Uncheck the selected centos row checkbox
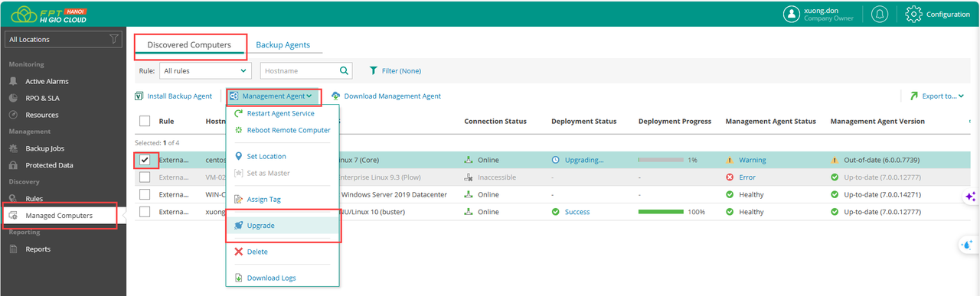 pos(145,160)
